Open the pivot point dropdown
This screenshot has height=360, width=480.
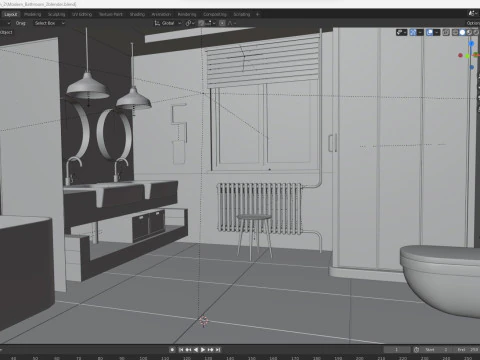[190, 23]
